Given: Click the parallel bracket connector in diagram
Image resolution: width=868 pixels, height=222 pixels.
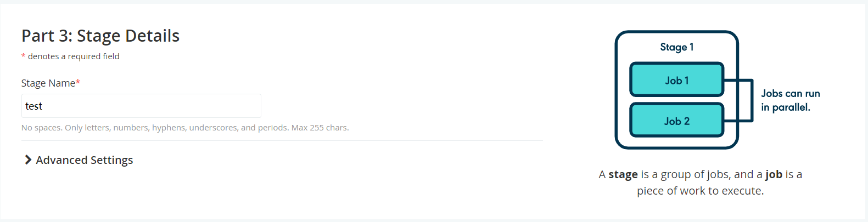Looking at the screenshot, I should [751, 100].
